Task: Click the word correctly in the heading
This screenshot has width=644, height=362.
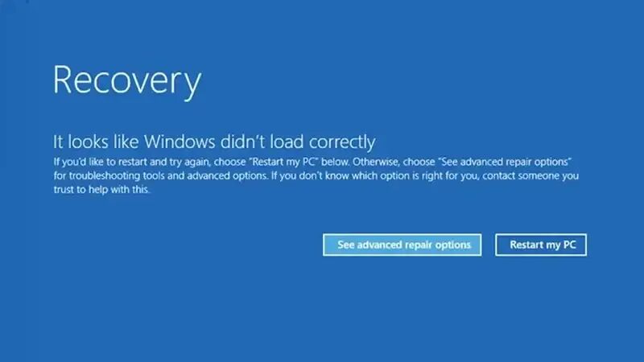Action: [342, 143]
